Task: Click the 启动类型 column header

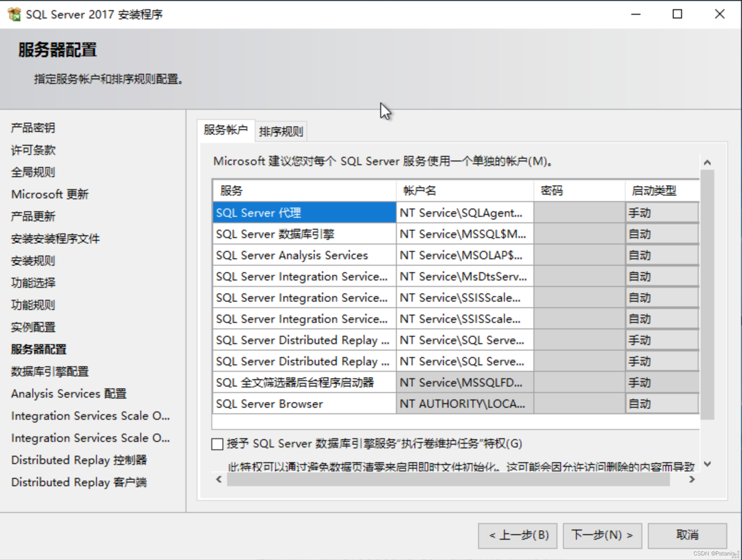Action: pos(662,191)
